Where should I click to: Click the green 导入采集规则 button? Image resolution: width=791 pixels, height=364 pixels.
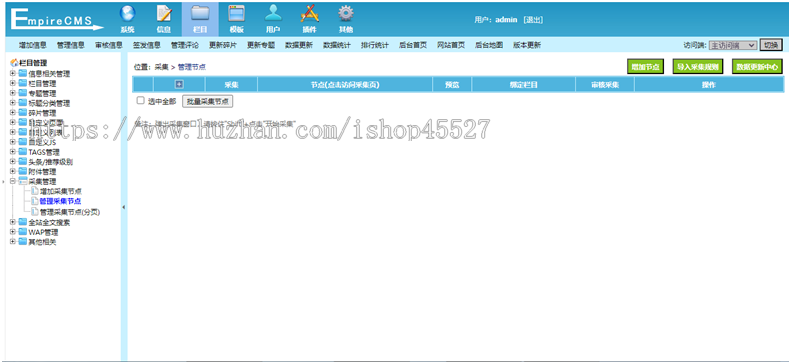coord(698,67)
